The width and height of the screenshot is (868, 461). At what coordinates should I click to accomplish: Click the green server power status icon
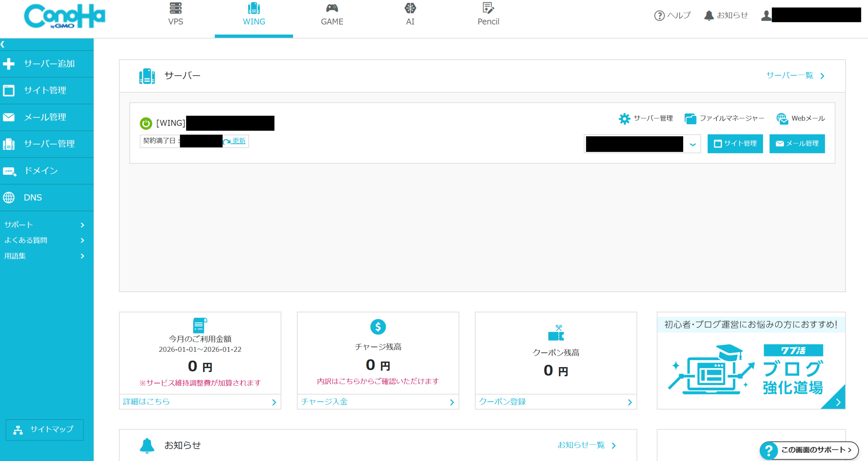[146, 123]
